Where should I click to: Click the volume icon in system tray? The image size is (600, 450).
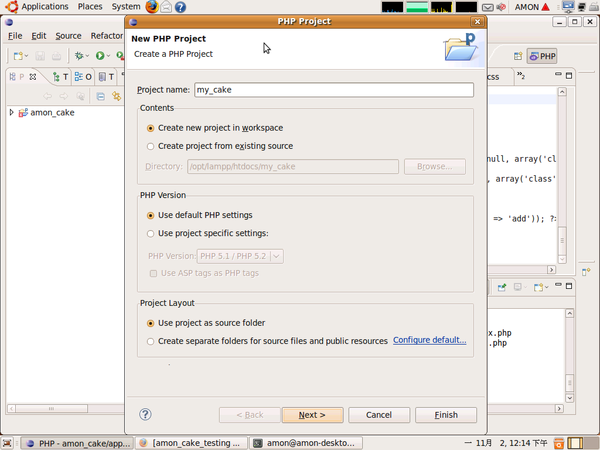[501, 7]
